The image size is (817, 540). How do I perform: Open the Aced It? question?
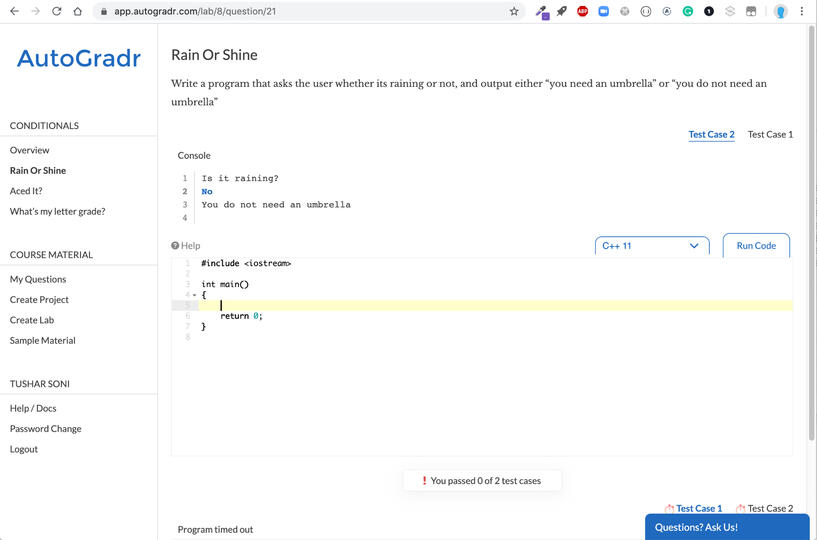(x=26, y=191)
